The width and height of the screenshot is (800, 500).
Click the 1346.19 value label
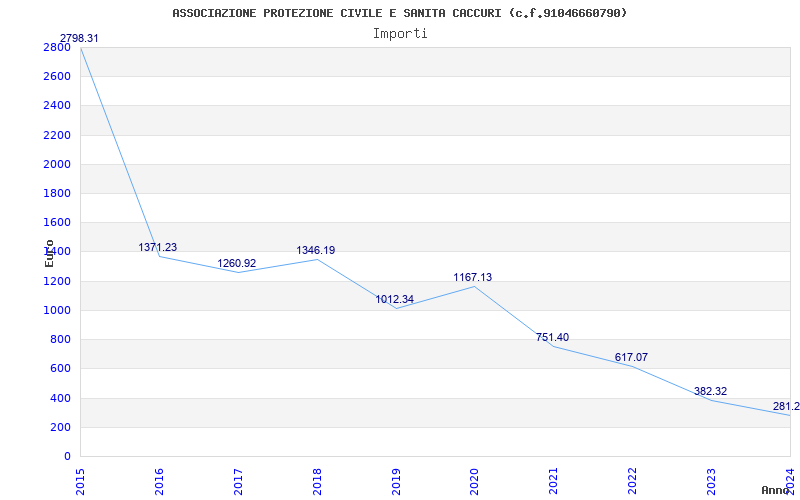click(x=316, y=251)
